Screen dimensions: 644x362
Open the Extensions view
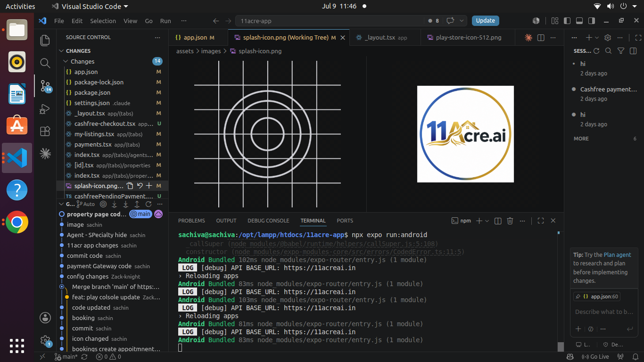[x=45, y=131]
